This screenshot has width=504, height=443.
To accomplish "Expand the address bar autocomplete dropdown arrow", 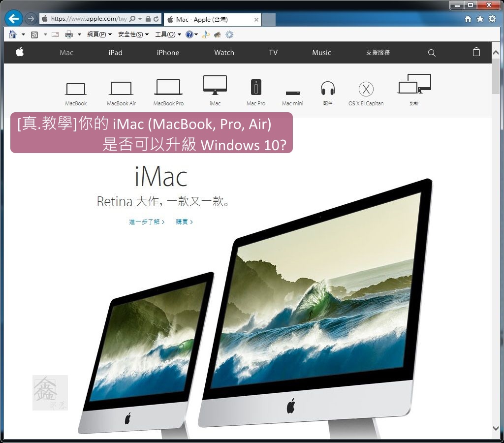I will (140, 19).
